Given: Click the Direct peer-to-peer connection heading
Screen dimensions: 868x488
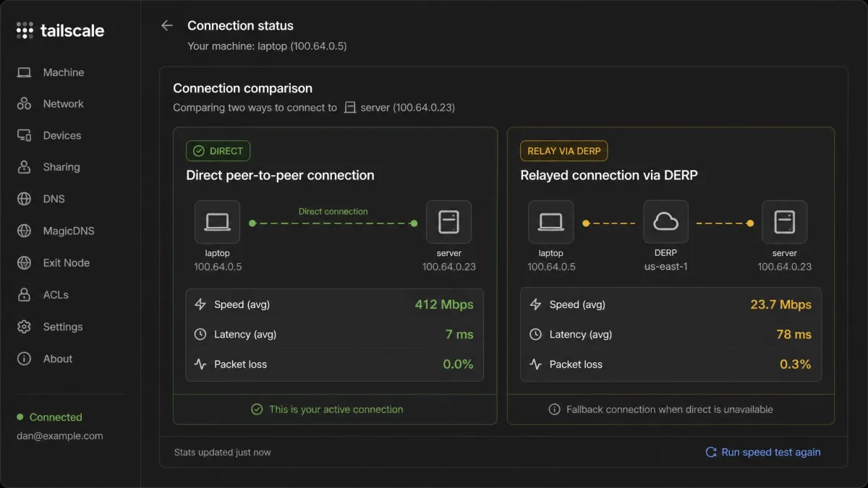Looking at the screenshot, I should pyautogui.click(x=280, y=175).
